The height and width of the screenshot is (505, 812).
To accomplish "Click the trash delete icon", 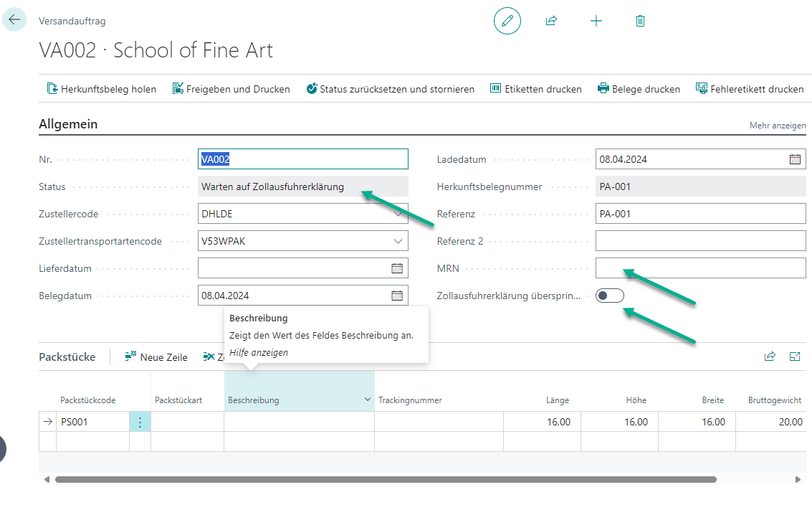I will [x=640, y=21].
